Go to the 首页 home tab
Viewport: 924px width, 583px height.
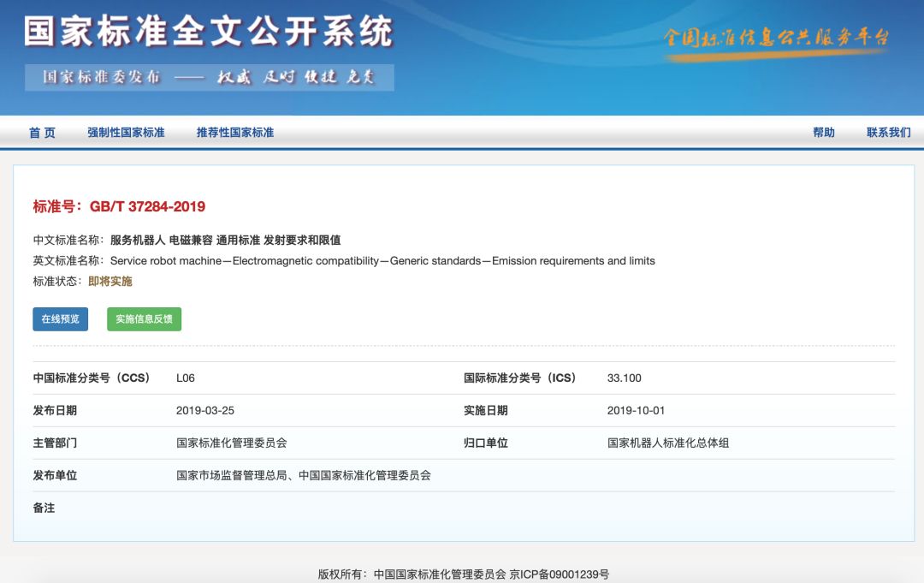[x=42, y=133]
